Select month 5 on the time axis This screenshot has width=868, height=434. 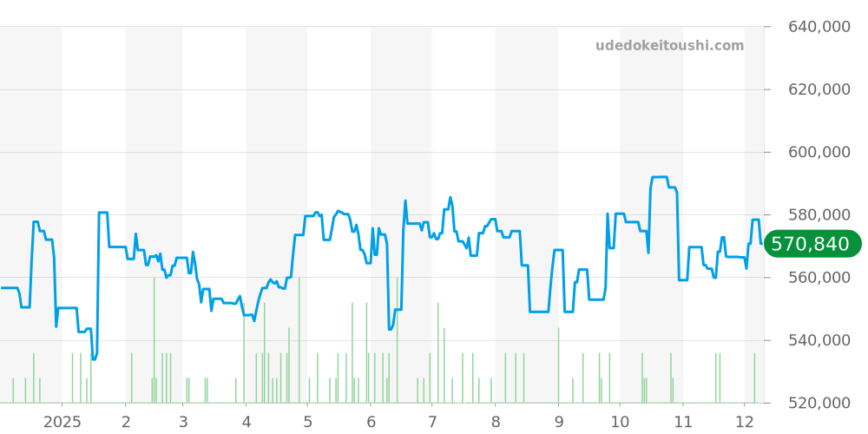(x=307, y=423)
